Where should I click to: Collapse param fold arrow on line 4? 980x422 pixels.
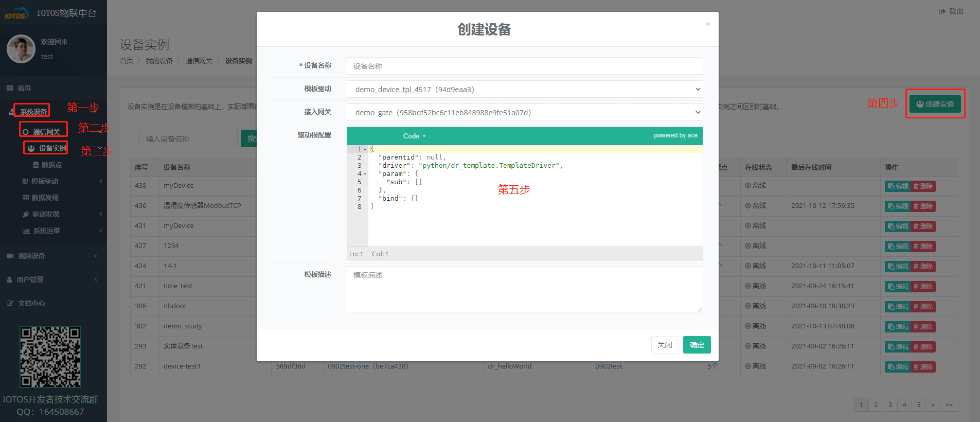coord(365,174)
